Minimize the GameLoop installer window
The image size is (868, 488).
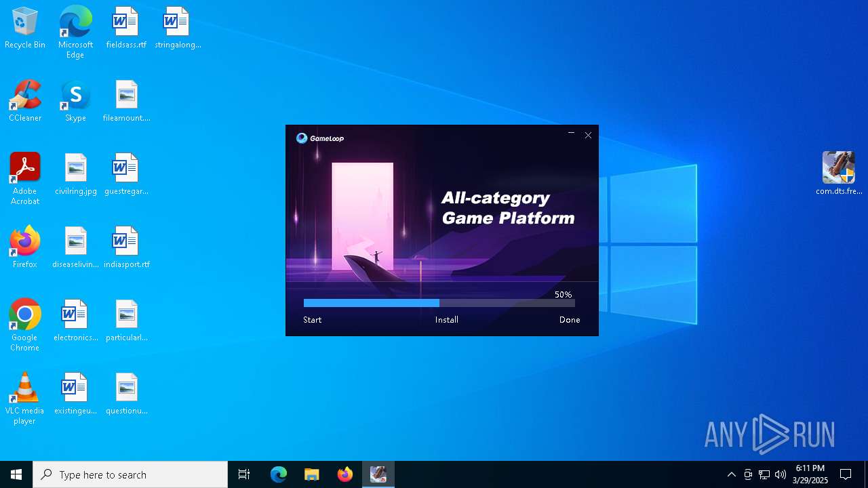point(571,135)
